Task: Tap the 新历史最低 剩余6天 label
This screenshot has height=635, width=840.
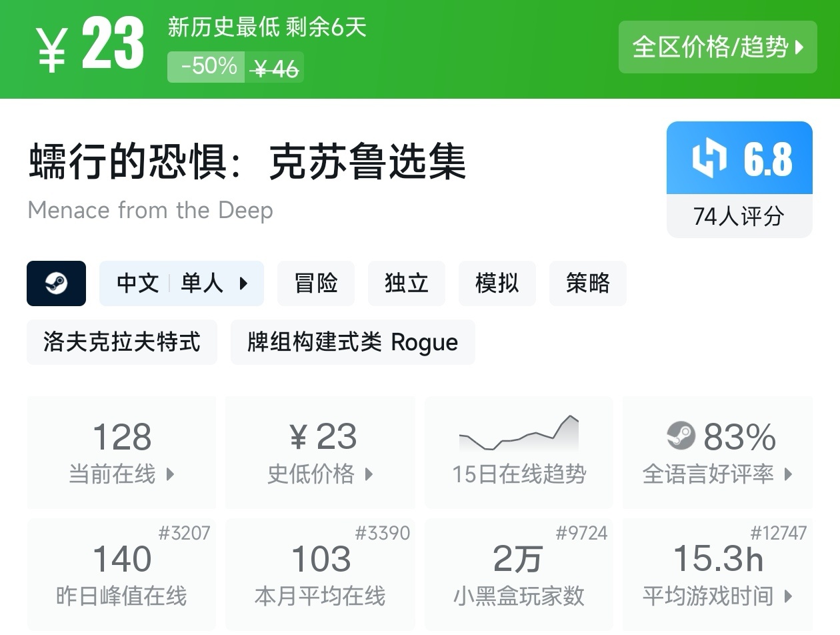Action: (267, 28)
